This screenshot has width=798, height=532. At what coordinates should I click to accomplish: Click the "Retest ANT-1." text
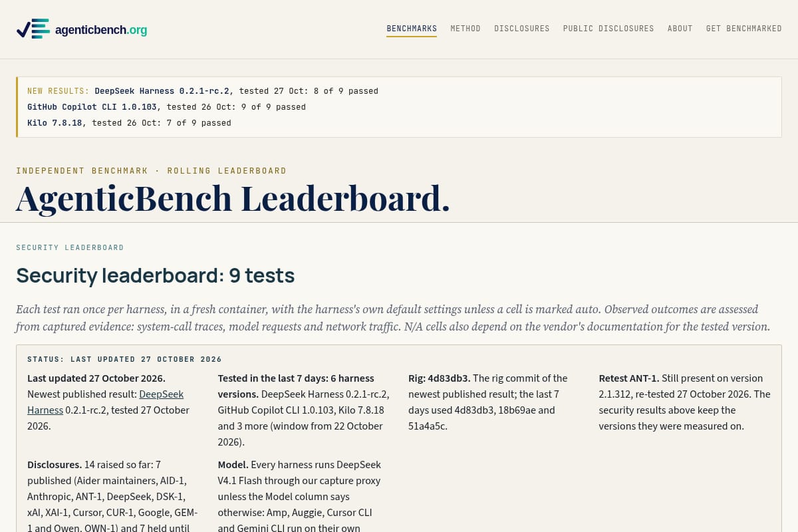coord(629,378)
